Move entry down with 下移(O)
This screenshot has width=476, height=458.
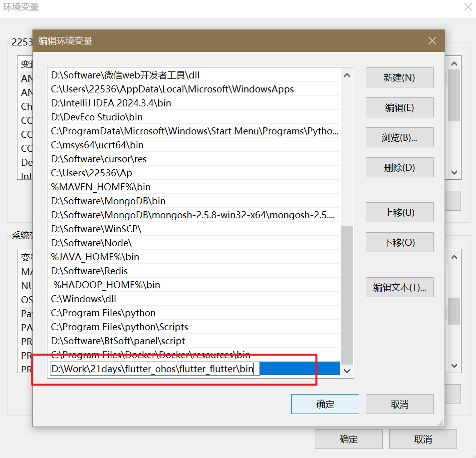coord(399,243)
